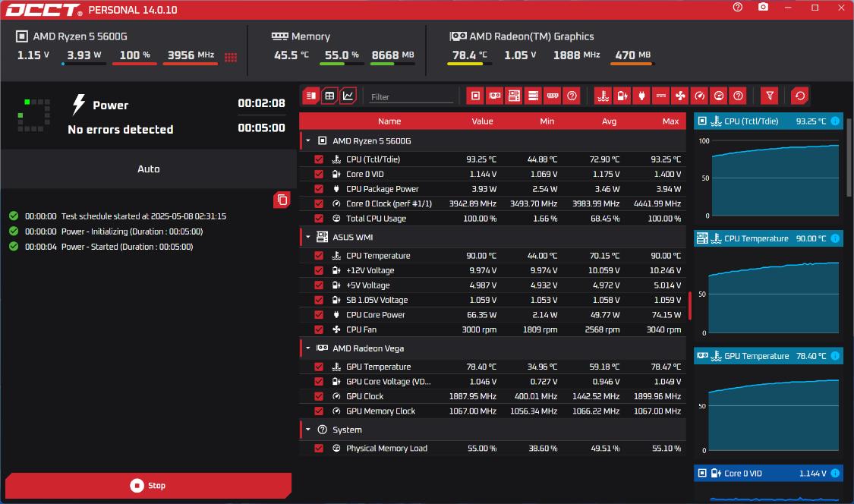854x504 pixels.
Task: Toggle the current sensor type filter
Action: (x=660, y=96)
